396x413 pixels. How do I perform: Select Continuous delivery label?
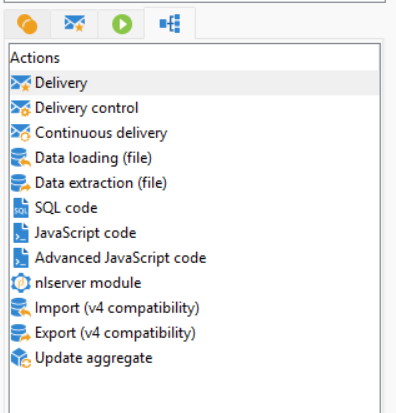[x=101, y=133]
